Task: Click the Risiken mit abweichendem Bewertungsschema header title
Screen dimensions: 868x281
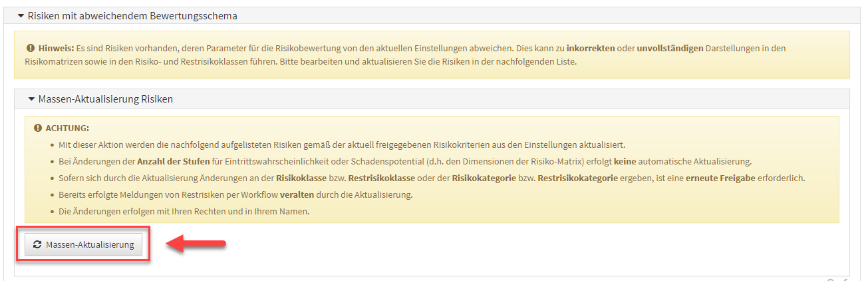Action: [x=132, y=15]
